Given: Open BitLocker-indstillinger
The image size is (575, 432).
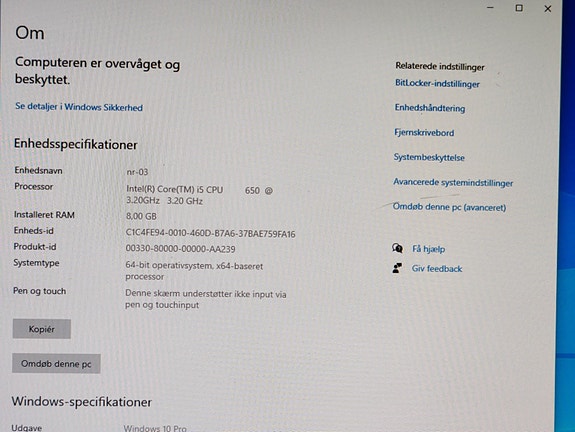Looking at the screenshot, I should click(437, 84).
